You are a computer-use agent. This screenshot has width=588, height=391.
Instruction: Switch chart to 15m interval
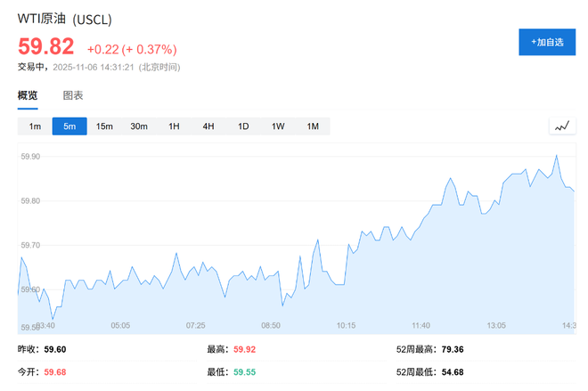pyautogui.click(x=104, y=126)
